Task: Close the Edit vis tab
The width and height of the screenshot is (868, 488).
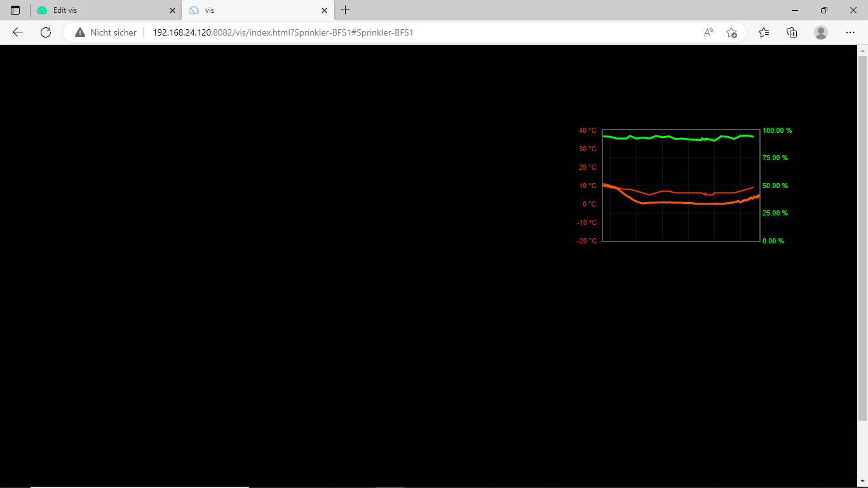Action: pos(172,10)
